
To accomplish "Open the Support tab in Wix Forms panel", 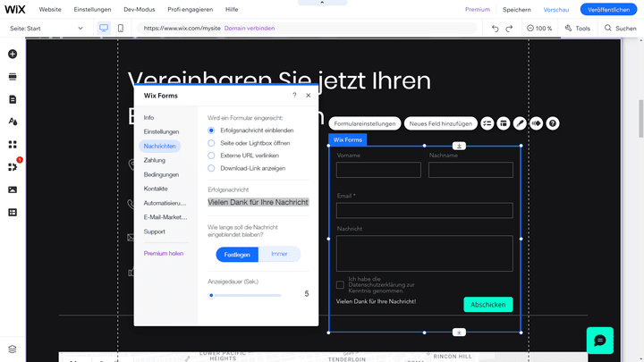I will point(155,232).
